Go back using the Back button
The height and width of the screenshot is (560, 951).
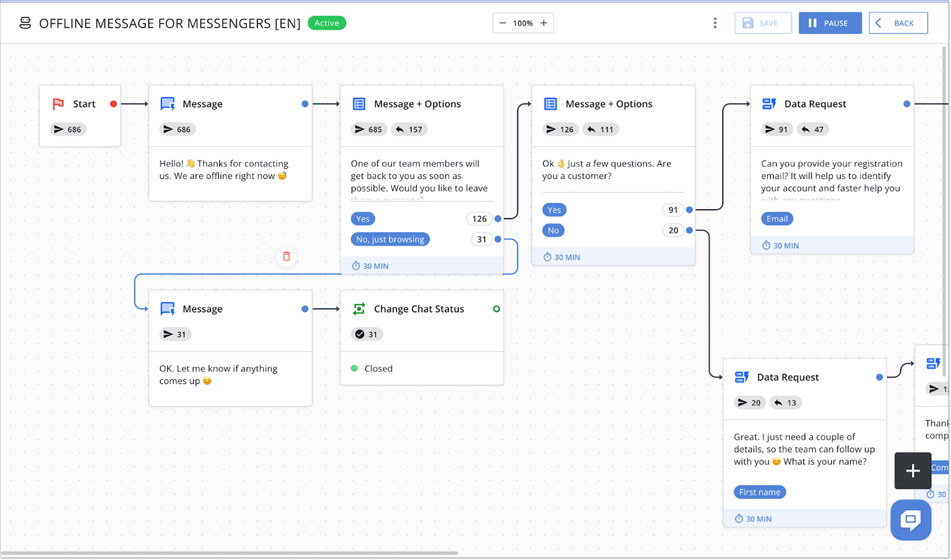coord(898,23)
